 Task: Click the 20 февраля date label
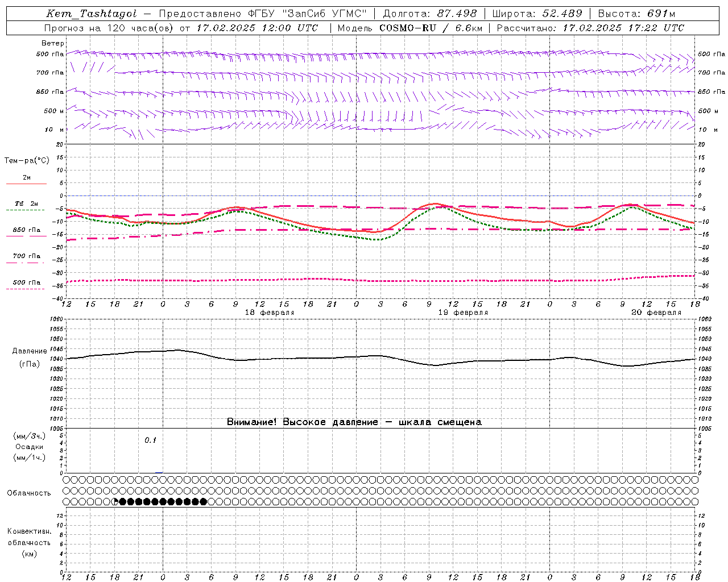click(x=656, y=313)
